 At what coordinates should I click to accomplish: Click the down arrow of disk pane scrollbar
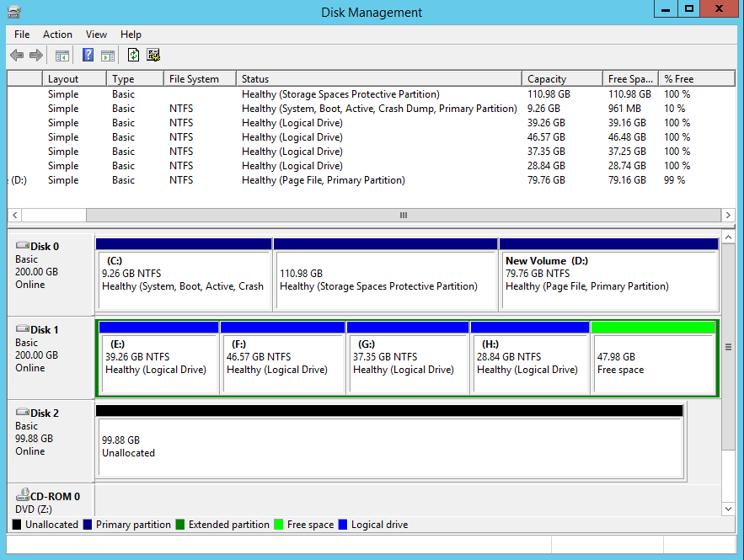(x=729, y=508)
